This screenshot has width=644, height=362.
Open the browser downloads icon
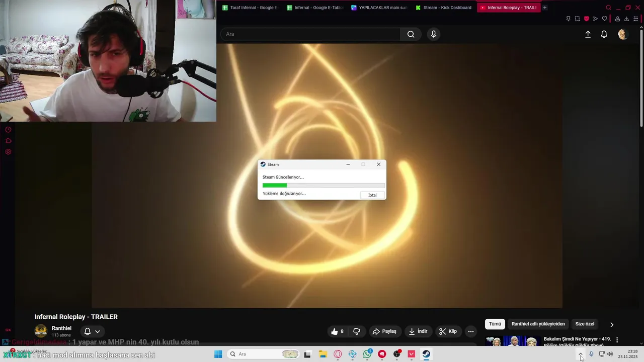coord(626,19)
